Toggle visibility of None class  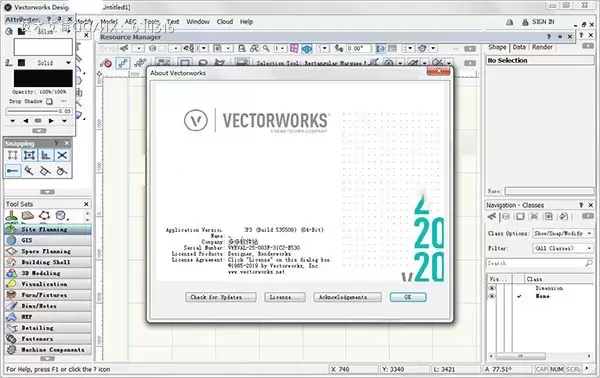(492, 296)
